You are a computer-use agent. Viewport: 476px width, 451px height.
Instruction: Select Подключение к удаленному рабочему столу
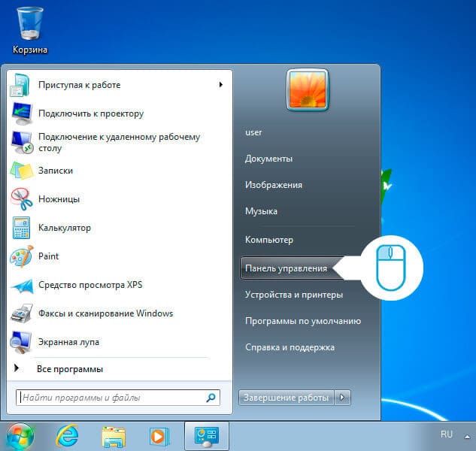click(x=120, y=142)
